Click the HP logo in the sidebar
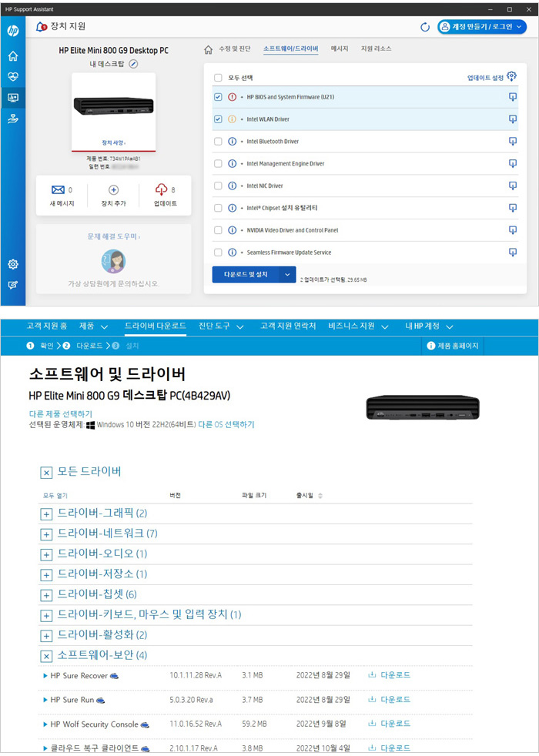The image size is (539, 756). 13,30
